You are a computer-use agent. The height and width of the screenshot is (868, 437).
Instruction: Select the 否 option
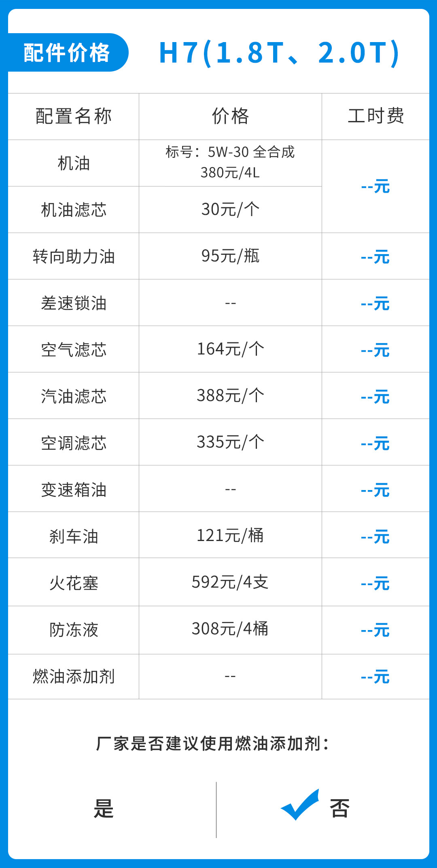(339, 809)
